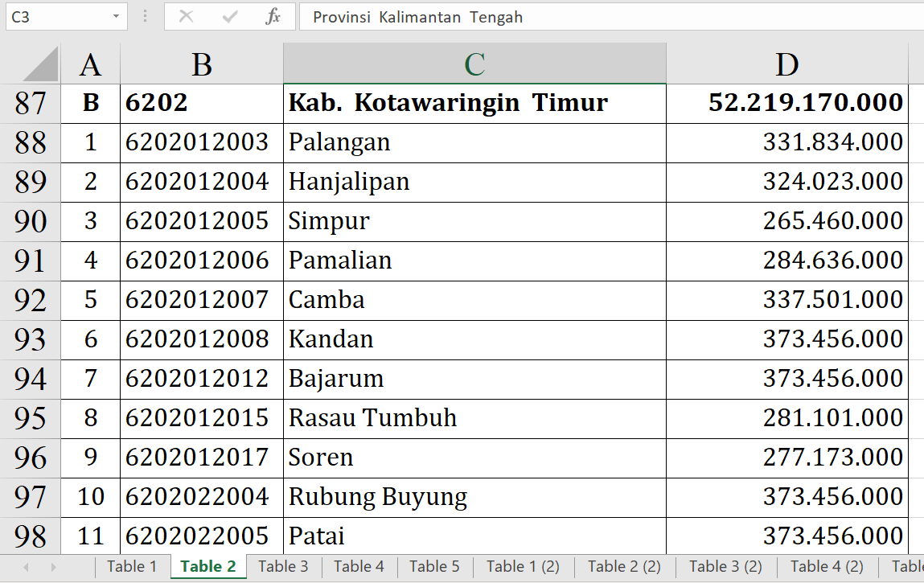
Task: Select row 92 header
Action: pyautogui.click(x=31, y=300)
